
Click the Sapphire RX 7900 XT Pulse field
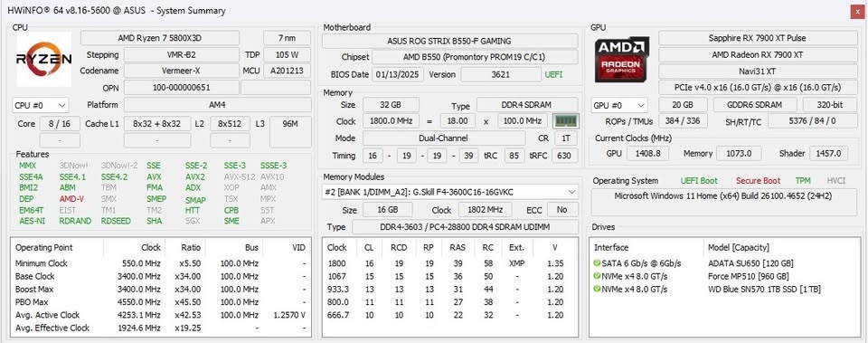pos(758,38)
